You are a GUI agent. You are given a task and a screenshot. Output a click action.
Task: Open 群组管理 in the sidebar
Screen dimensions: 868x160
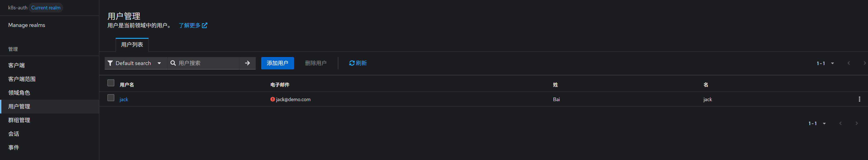[x=19, y=120]
